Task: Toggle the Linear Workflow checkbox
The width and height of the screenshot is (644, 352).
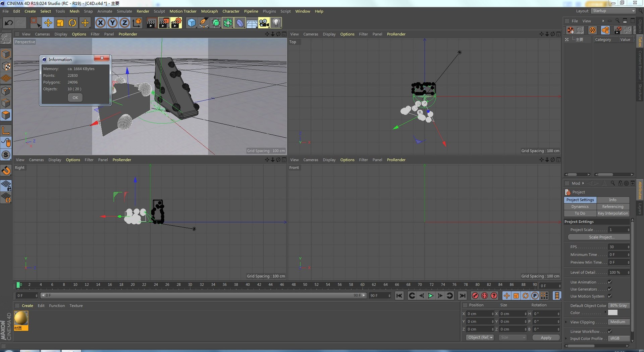Action: pos(610,332)
